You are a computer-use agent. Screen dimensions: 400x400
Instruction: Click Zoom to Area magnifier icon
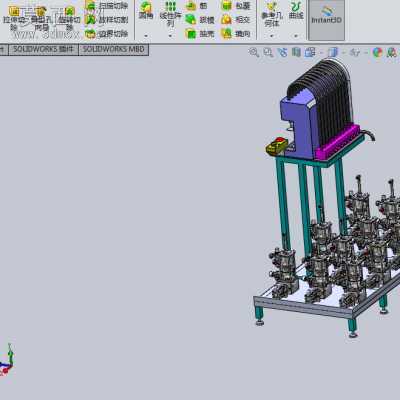268,52
